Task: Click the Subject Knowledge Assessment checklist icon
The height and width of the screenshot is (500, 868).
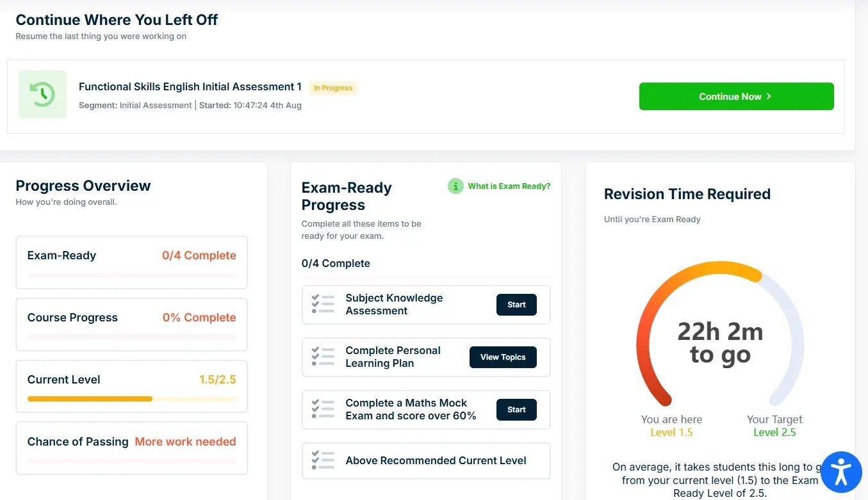Action: point(323,304)
